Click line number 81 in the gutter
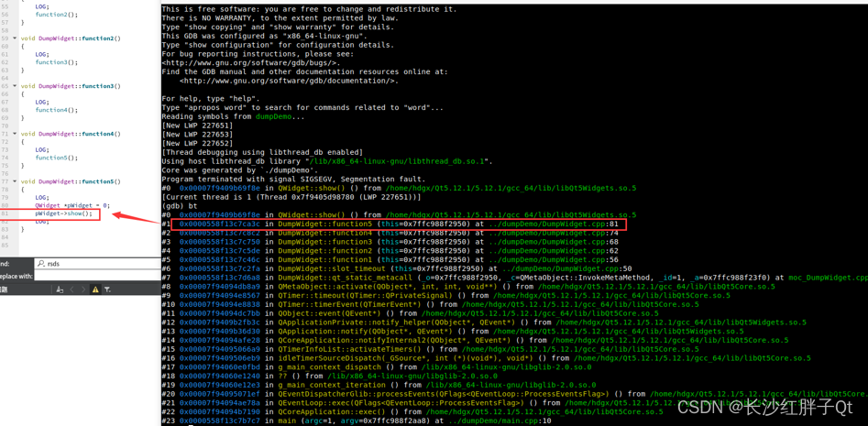 click(5, 213)
